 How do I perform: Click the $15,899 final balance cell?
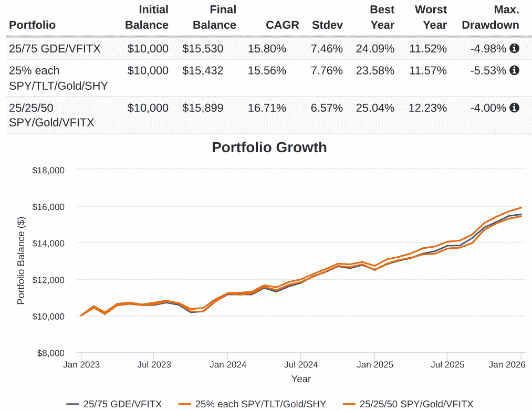tap(203, 108)
